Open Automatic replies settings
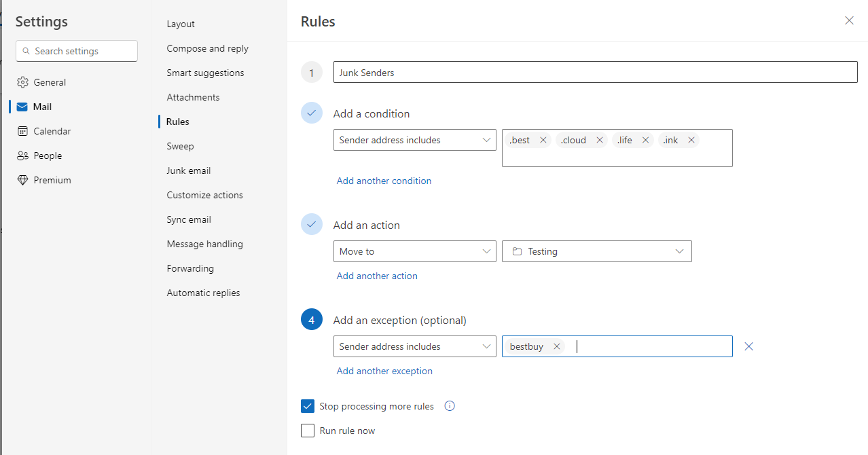Image resolution: width=868 pixels, height=455 pixels. pyautogui.click(x=203, y=293)
